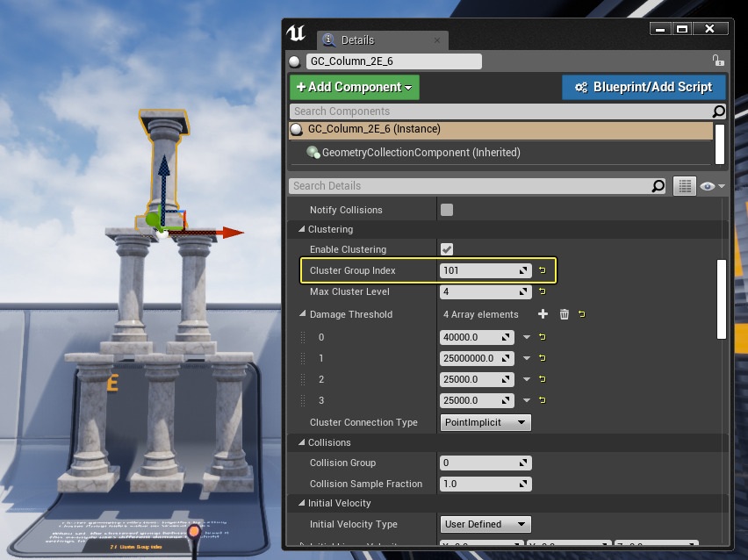Screen dimensions: 748x560
Task: Click the search magnifier in Search Components
Action: pos(718,111)
